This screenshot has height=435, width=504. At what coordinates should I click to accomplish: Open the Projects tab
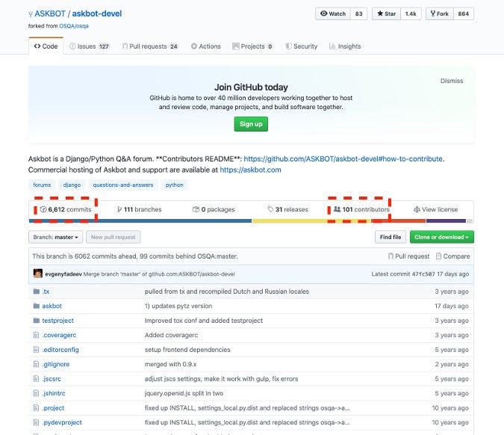252,46
